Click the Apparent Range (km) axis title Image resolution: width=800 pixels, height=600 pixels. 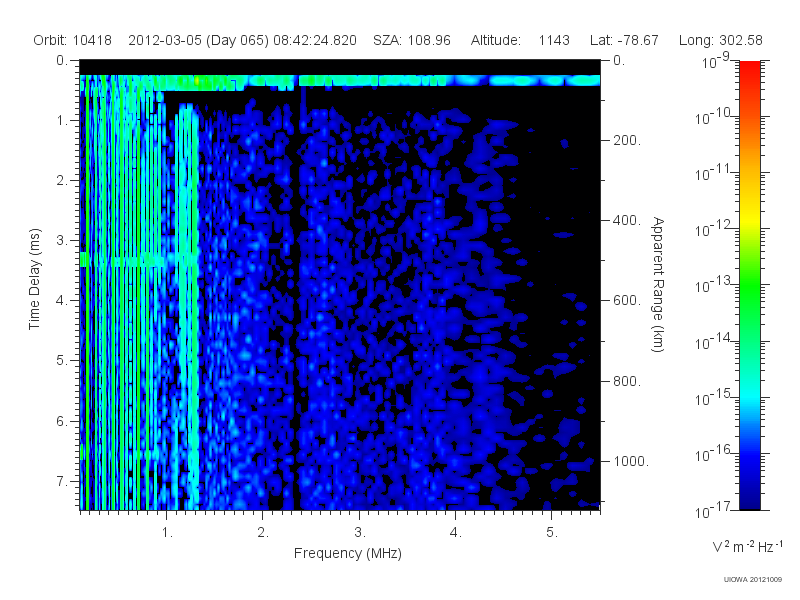[x=658, y=284]
